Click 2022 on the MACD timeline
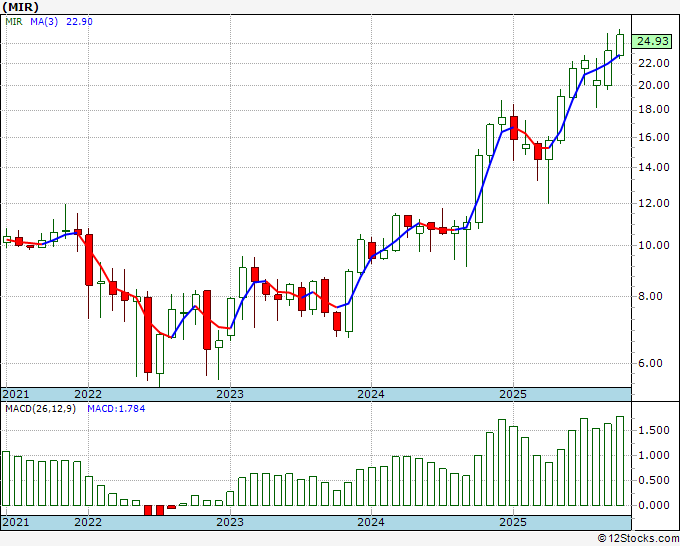This screenshot has height=546, width=680. point(88,522)
